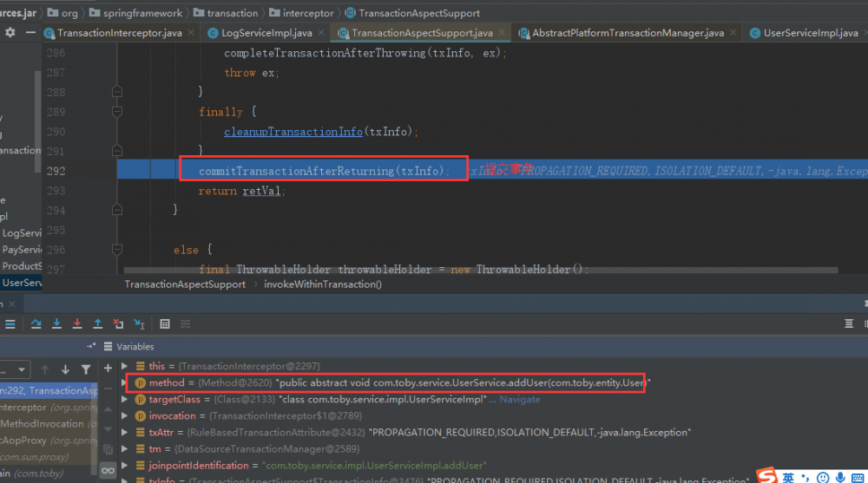Add a new watch with plus icon
The image size is (868, 483).
[x=108, y=368]
